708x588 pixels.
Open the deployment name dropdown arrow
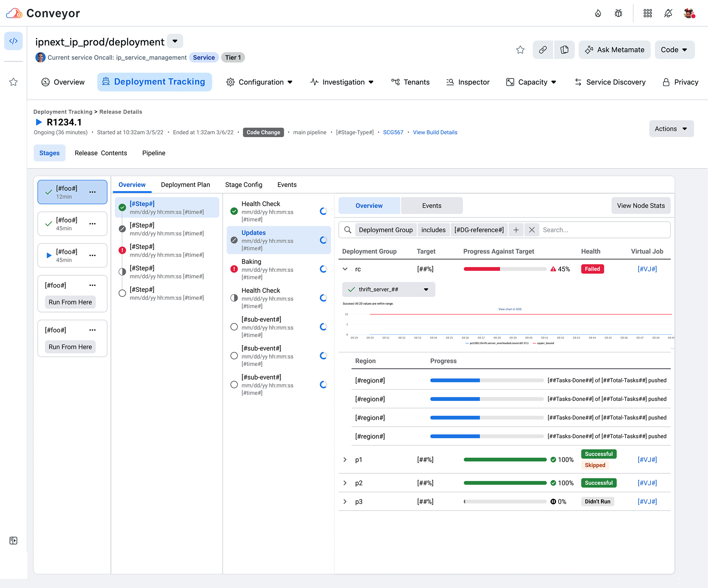tap(175, 41)
